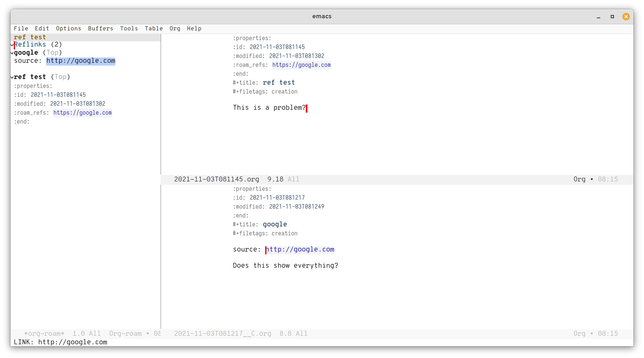Follow the https://google.com roam_refs link in sidebar

[83, 113]
